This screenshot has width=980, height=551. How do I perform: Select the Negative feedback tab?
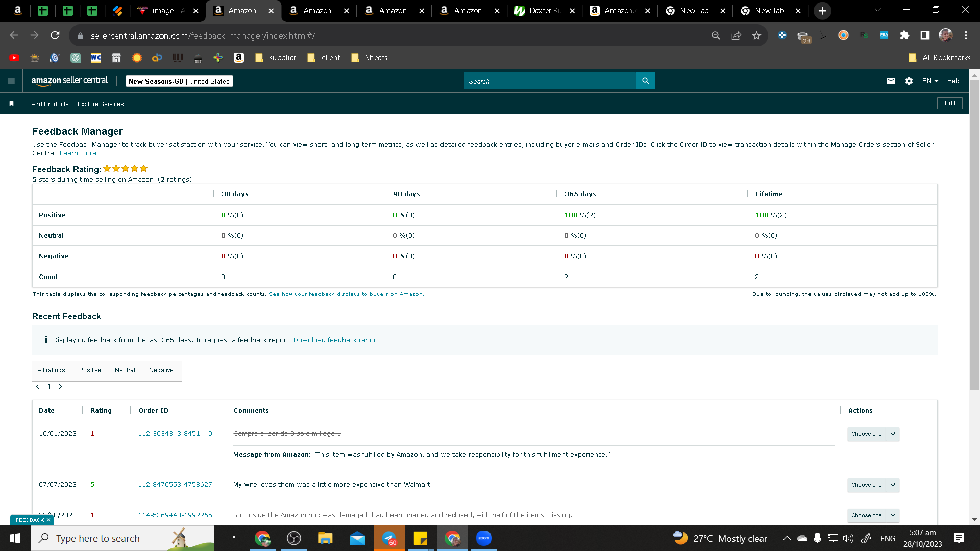point(161,370)
